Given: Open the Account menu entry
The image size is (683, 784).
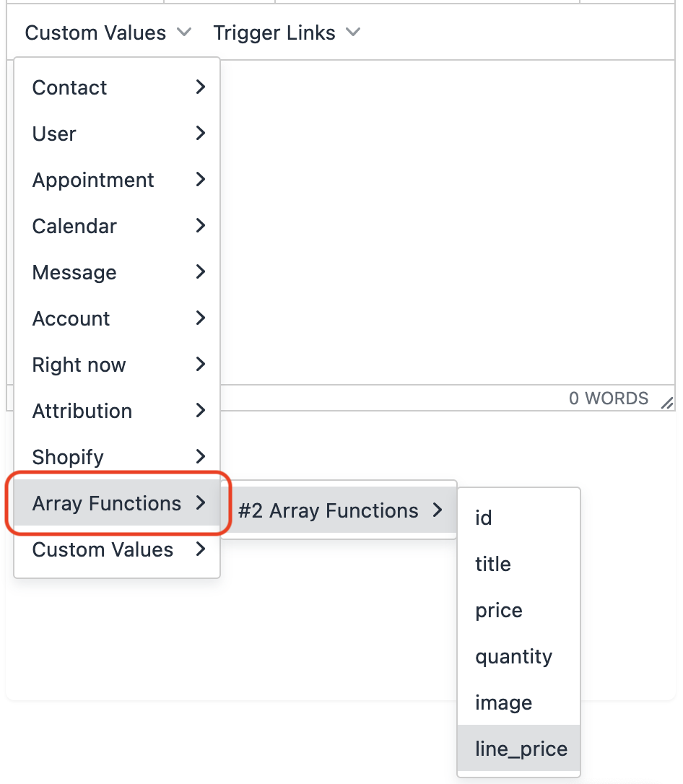Looking at the screenshot, I should point(117,318).
